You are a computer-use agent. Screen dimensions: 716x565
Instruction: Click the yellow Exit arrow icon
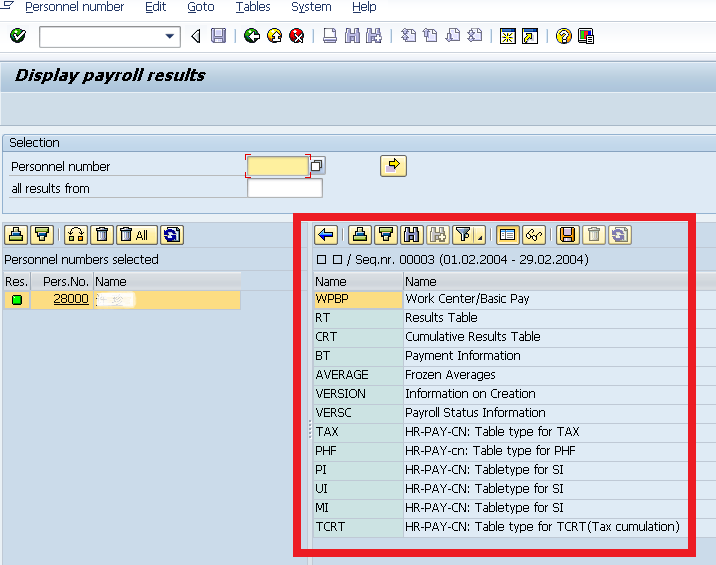pyautogui.click(x=274, y=36)
